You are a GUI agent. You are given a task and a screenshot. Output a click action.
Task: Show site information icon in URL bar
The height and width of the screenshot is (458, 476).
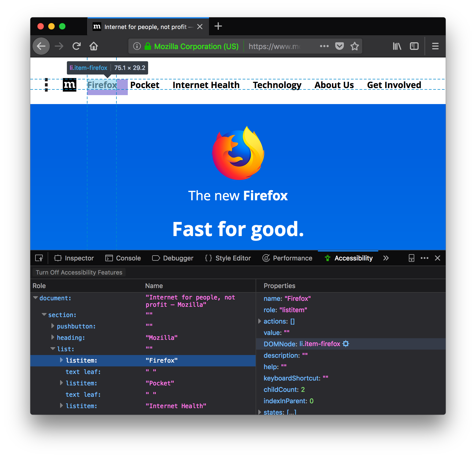coord(137,46)
